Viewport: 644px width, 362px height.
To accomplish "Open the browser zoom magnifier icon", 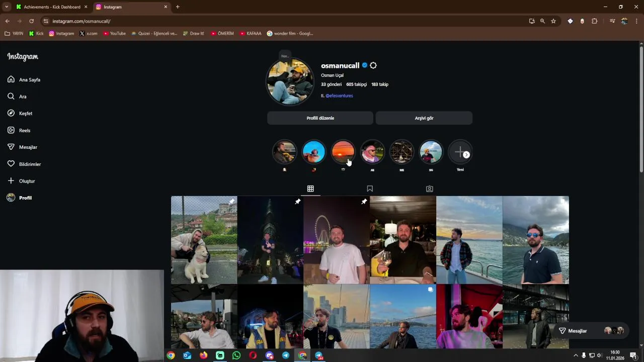I will [542, 21].
